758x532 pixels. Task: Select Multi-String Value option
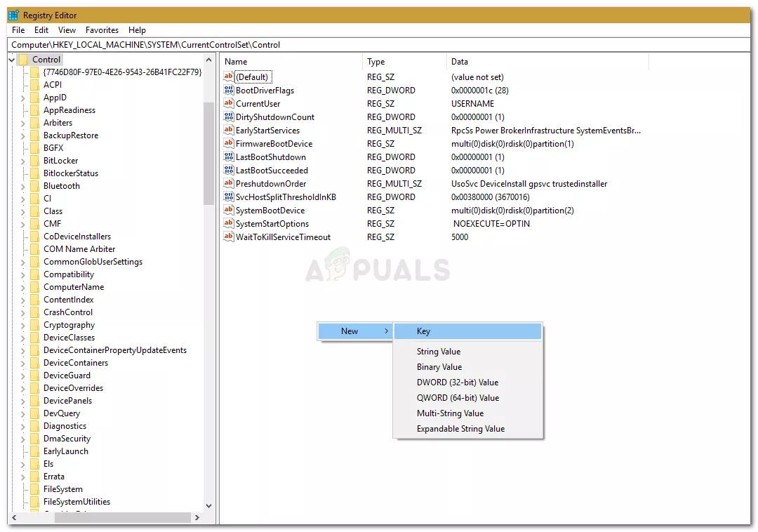(467, 413)
